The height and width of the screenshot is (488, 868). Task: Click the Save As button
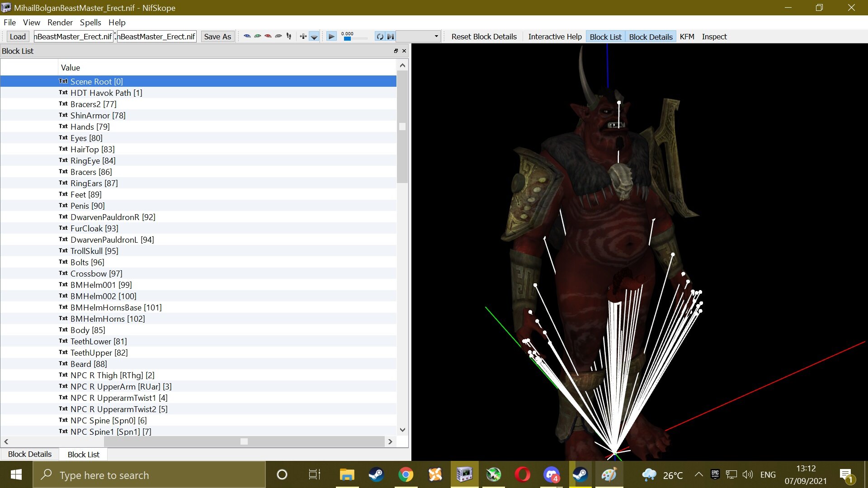(217, 37)
